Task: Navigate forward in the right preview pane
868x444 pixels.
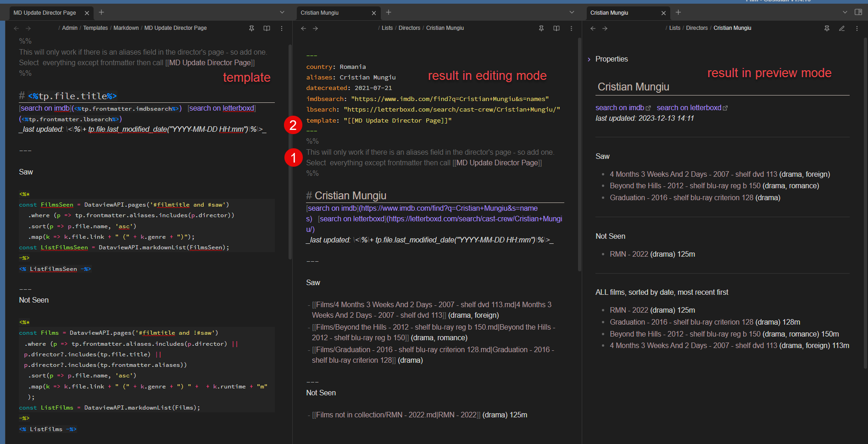Action: point(605,28)
